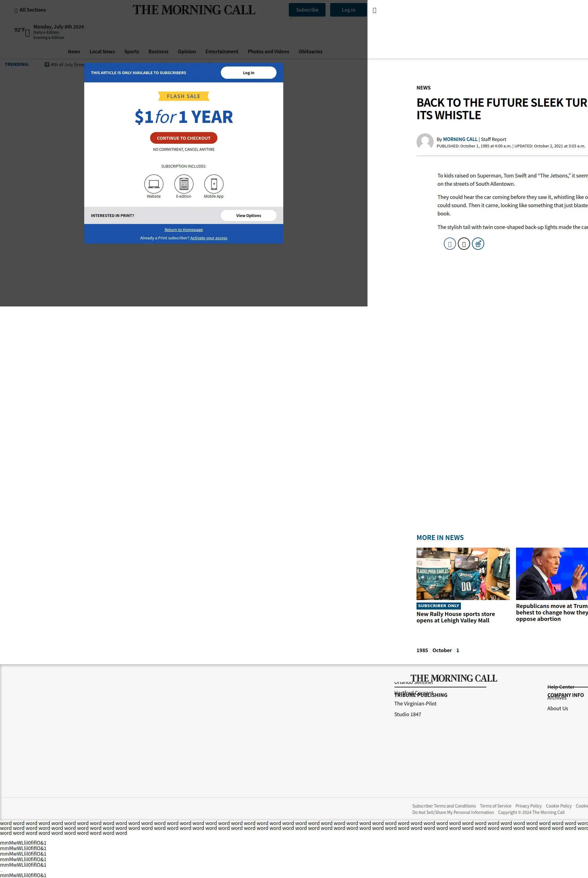Open the Help Center footer link
The width and height of the screenshot is (588, 878).
click(561, 687)
